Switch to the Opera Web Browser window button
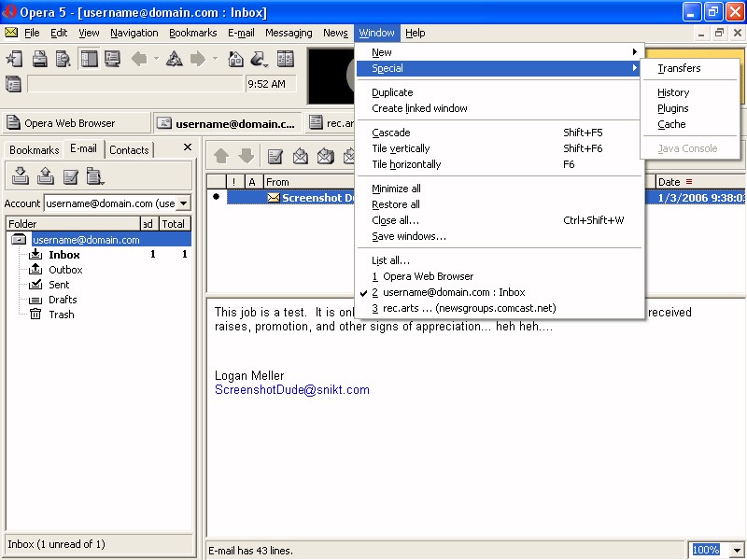 pyautogui.click(x=76, y=123)
